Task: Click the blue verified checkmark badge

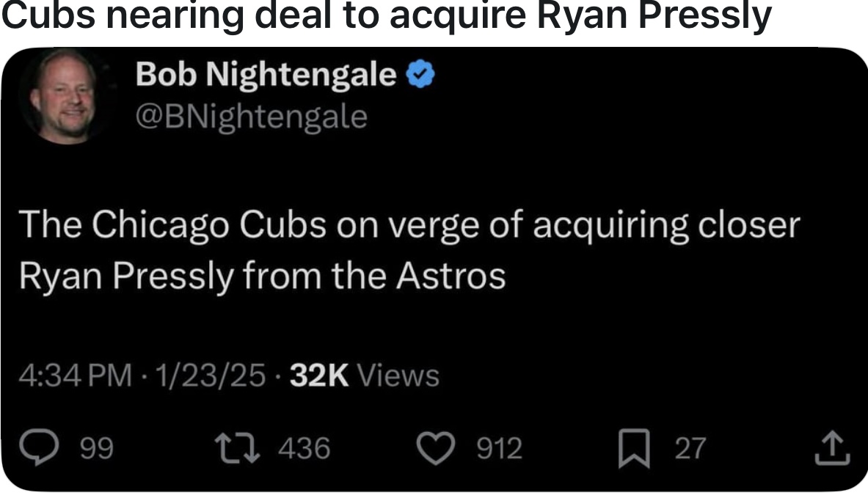Action: pyautogui.click(x=420, y=74)
